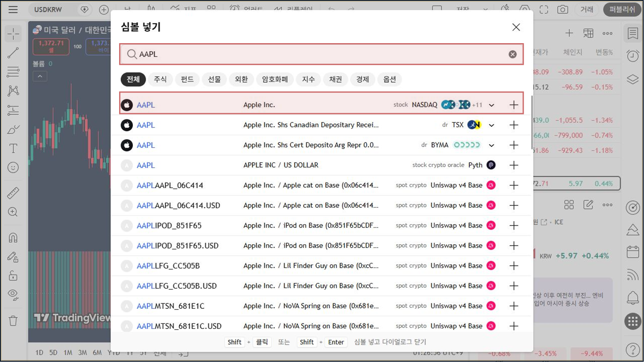This screenshot has height=362, width=644.
Task: Expand exchanges for AAPL TSX row
Action: click(x=491, y=125)
